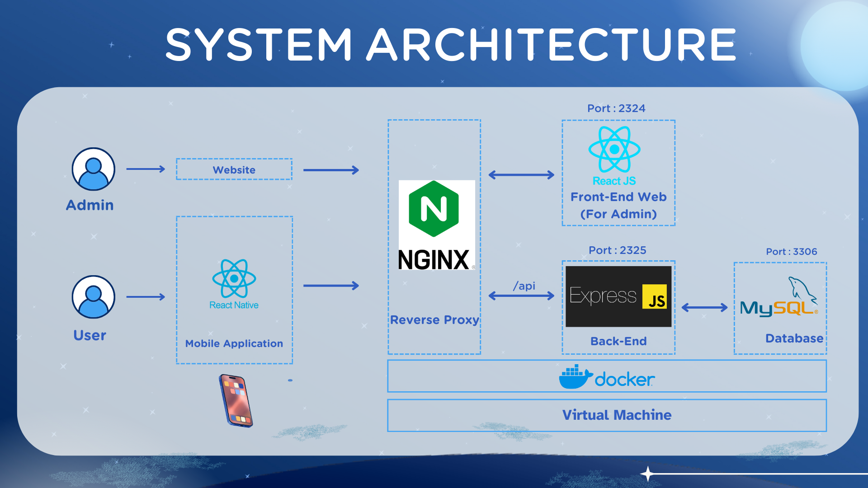Click the Virtual Machine box
Image resolution: width=868 pixels, height=488 pixels.
607,415
